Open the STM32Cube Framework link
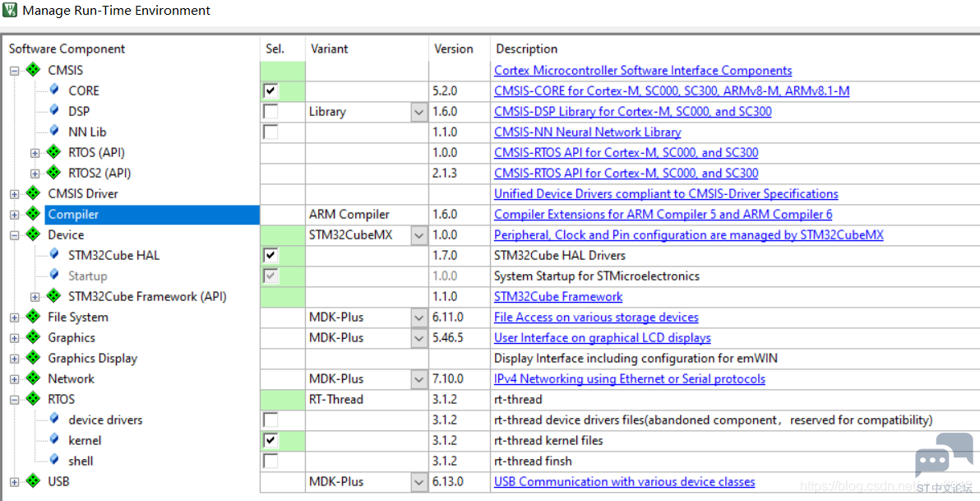980x501 pixels. [x=558, y=297]
